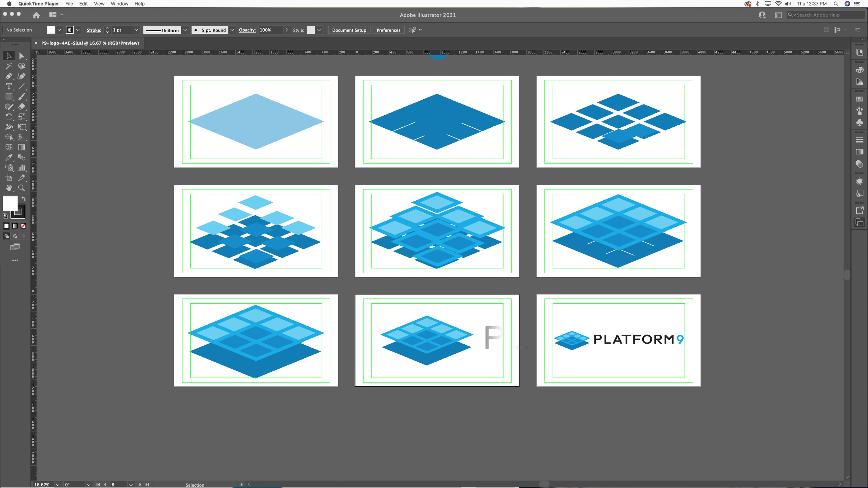Image resolution: width=868 pixels, height=488 pixels.
Task: Click the Preferences button
Action: 388,30
